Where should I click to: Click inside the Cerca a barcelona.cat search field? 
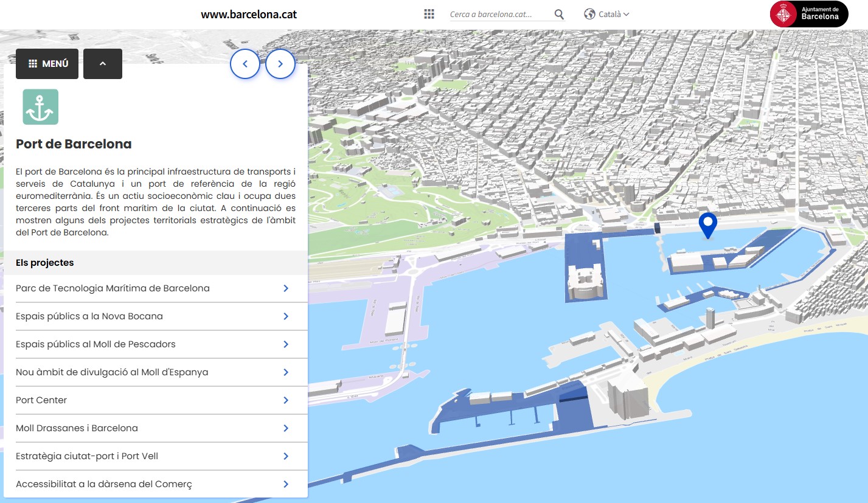(499, 13)
